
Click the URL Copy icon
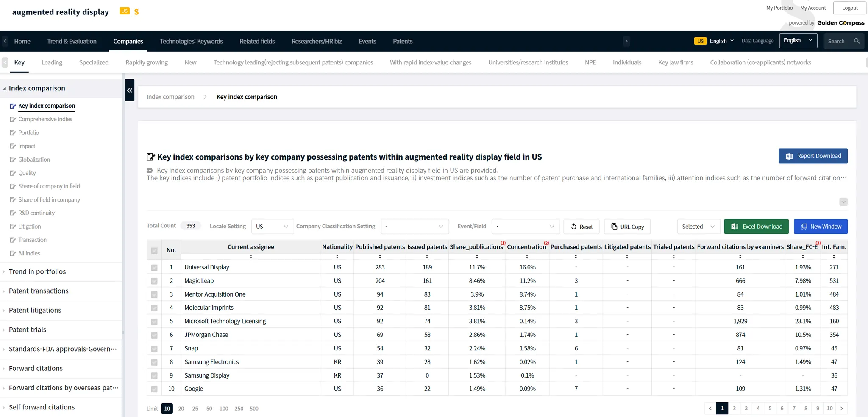click(x=614, y=227)
